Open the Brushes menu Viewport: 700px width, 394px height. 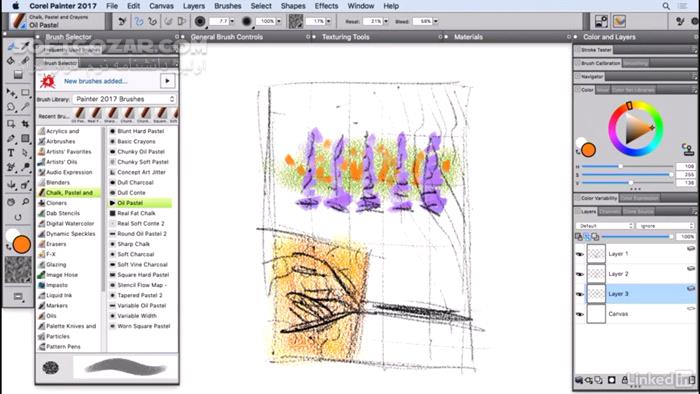pyautogui.click(x=228, y=6)
